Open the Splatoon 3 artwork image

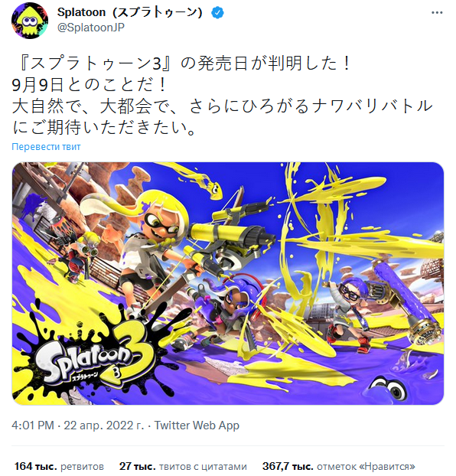point(228,284)
